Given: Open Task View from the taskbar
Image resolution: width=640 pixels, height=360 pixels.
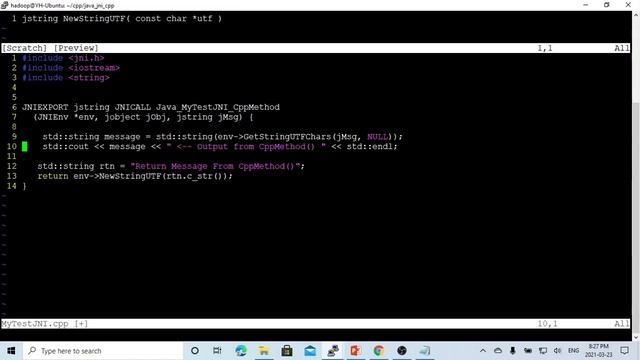Looking at the screenshot, I should pyautogui.click(x=217, y=351).
